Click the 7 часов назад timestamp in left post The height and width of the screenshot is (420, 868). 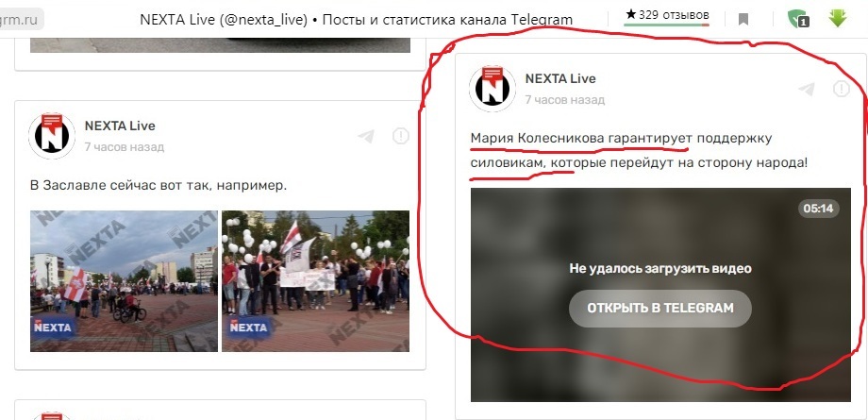tap(124, 147)
